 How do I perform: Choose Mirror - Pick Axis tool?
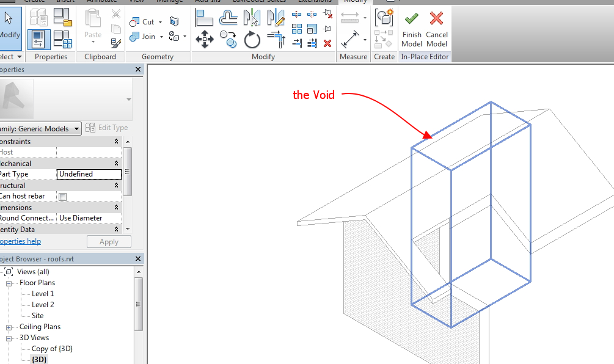[251, 17]
